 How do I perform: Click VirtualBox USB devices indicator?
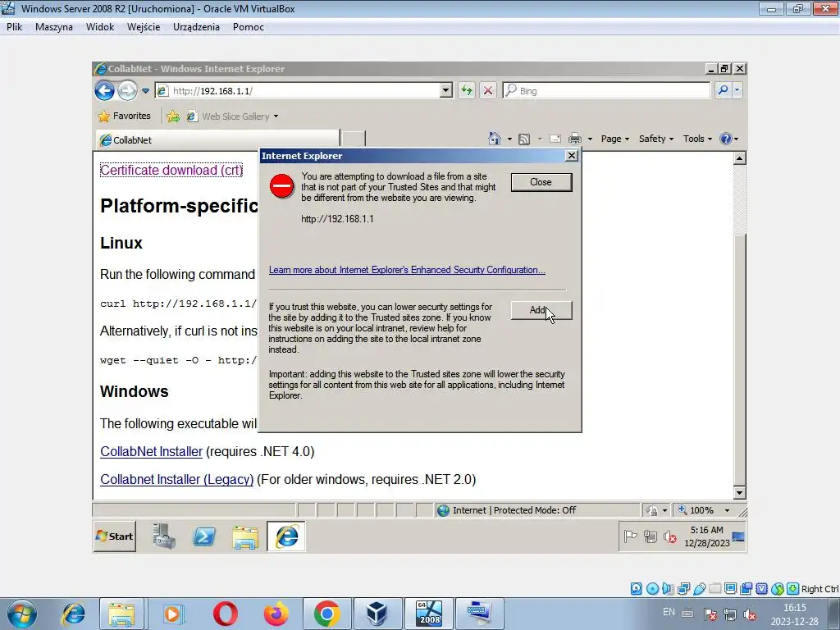[x=699, y=589]
